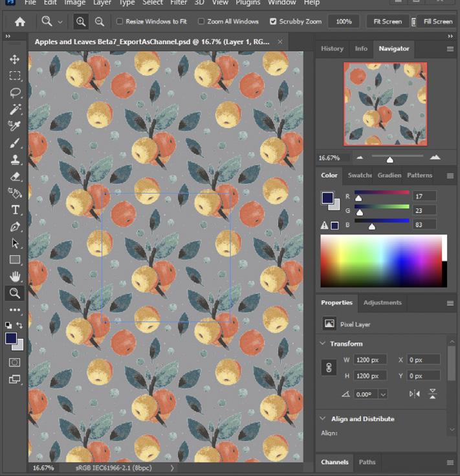This screenshot has height=476, width=460.
Task: Click the Fit Screen button
Action: click(x=388, y=21)
